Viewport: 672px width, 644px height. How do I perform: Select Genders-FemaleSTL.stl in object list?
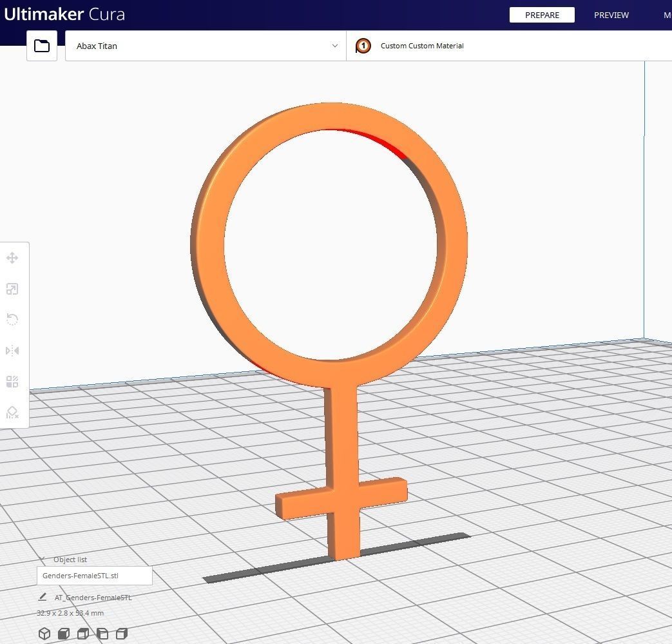tap(94, 576)
